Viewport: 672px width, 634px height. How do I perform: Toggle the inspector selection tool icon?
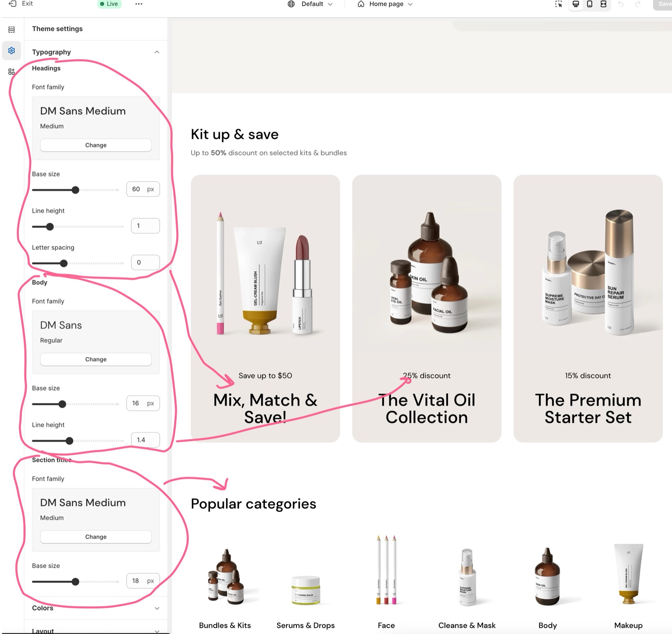point(559,4)
